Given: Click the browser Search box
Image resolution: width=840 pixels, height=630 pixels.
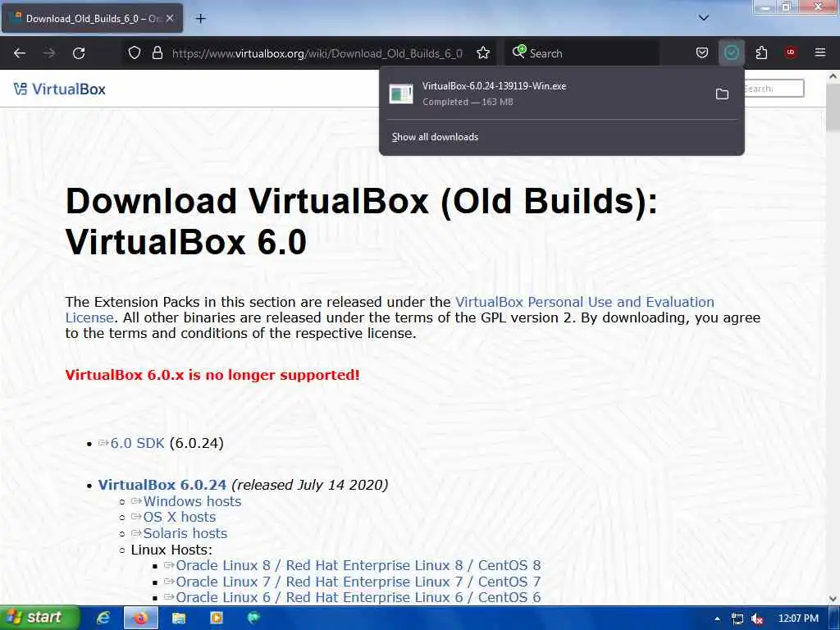Looking at the screenshot, I should pyautogui.click(x=582, y=53).
